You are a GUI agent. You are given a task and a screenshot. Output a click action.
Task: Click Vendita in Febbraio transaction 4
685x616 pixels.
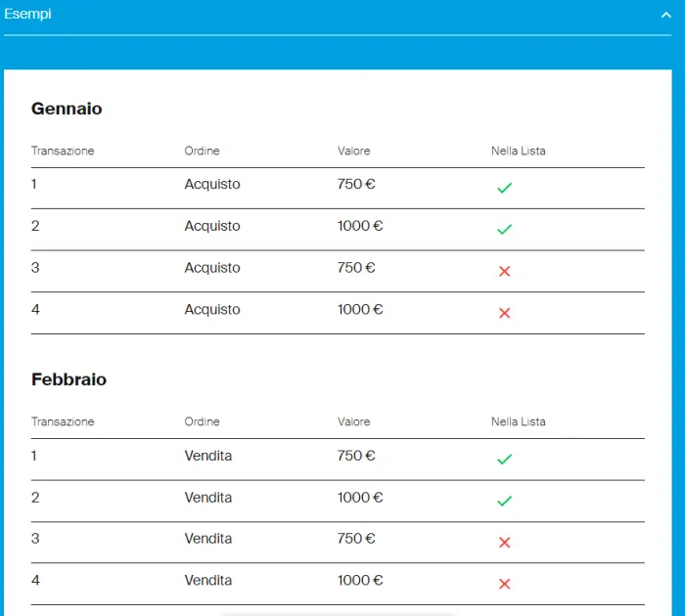pos(207,580)
